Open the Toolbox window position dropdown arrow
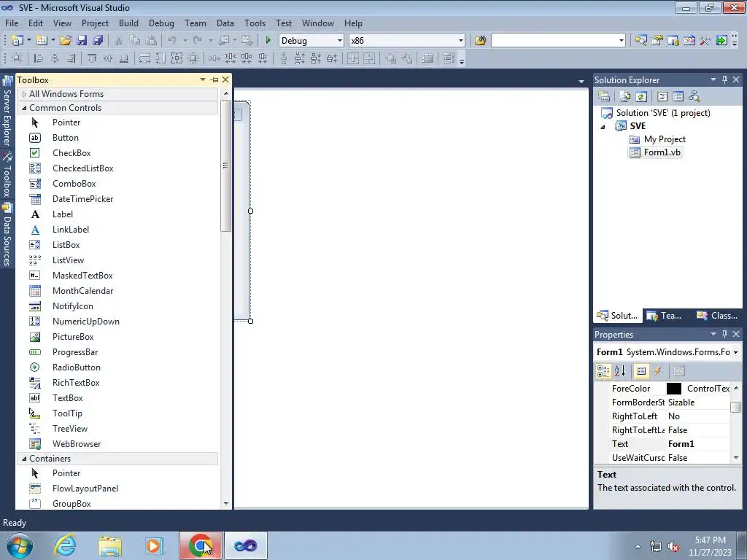Image resolution: width=747 pixels, height=560 pixels. pos(203,79)
